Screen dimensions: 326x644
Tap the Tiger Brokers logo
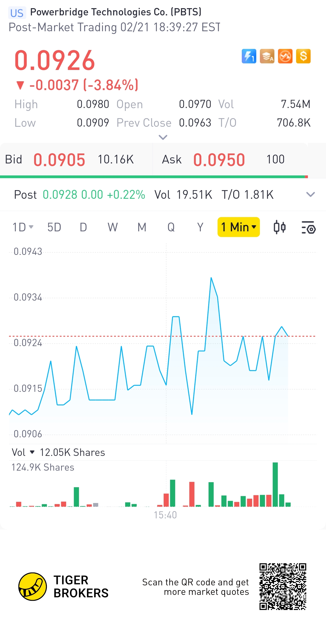[x=63, y=587]
